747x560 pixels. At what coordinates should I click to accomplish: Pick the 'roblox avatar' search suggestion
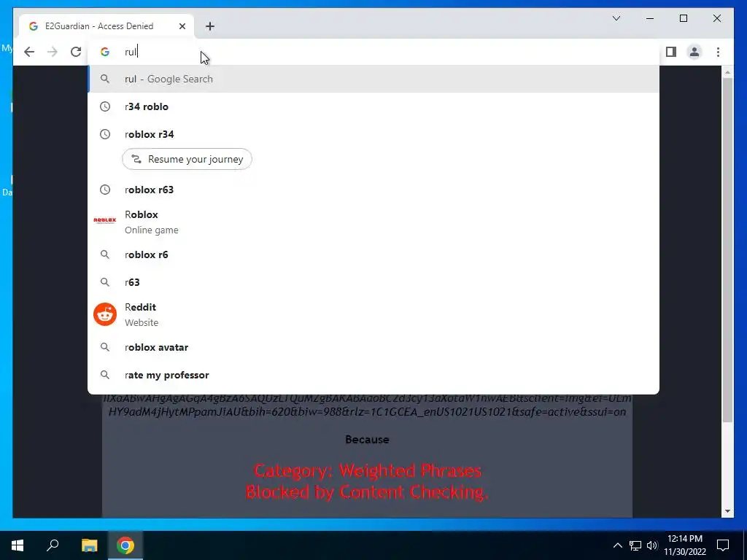coord(373,347)
